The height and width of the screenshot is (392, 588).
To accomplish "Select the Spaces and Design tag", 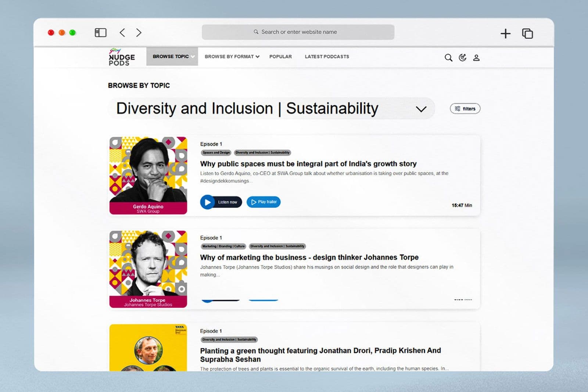I will click(216, 152).
